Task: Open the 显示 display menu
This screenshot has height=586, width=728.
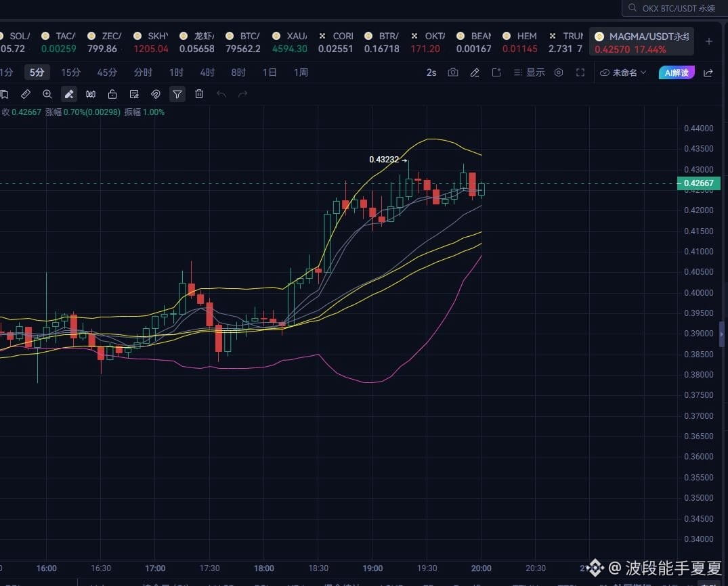Action: coord(530,72)
